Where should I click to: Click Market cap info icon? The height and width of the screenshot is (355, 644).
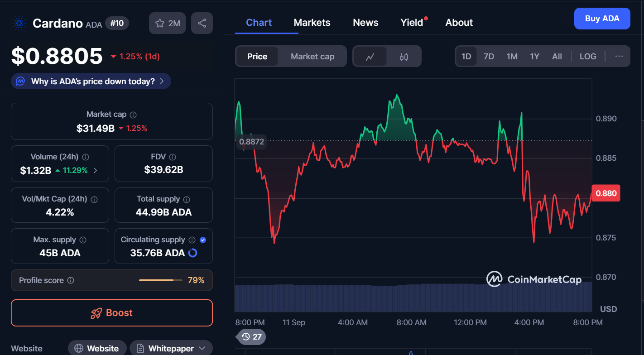pos(133,115)
